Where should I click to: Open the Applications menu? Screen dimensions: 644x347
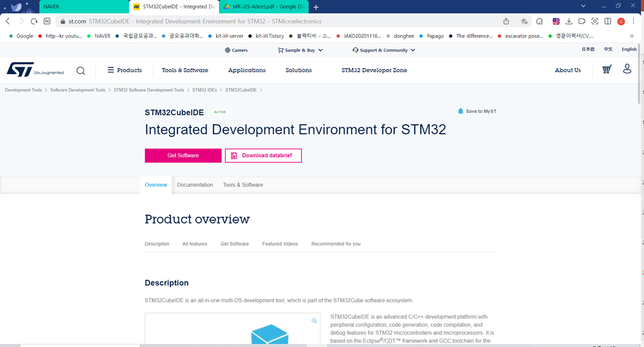247,70
